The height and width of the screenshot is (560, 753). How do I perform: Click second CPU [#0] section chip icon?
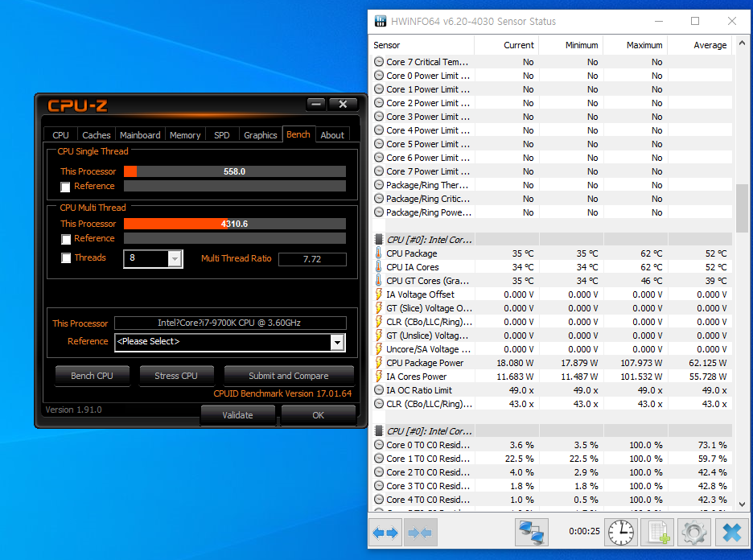tap(378, 430)
